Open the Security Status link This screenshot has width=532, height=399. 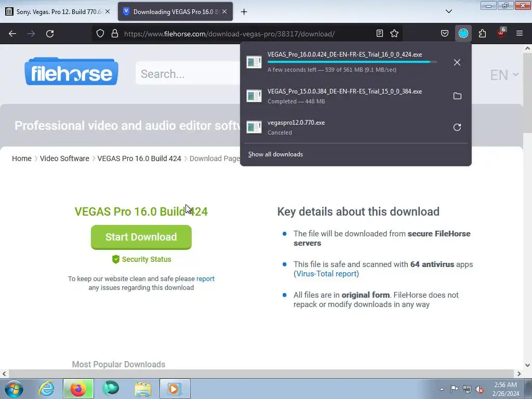coord(141,259)
